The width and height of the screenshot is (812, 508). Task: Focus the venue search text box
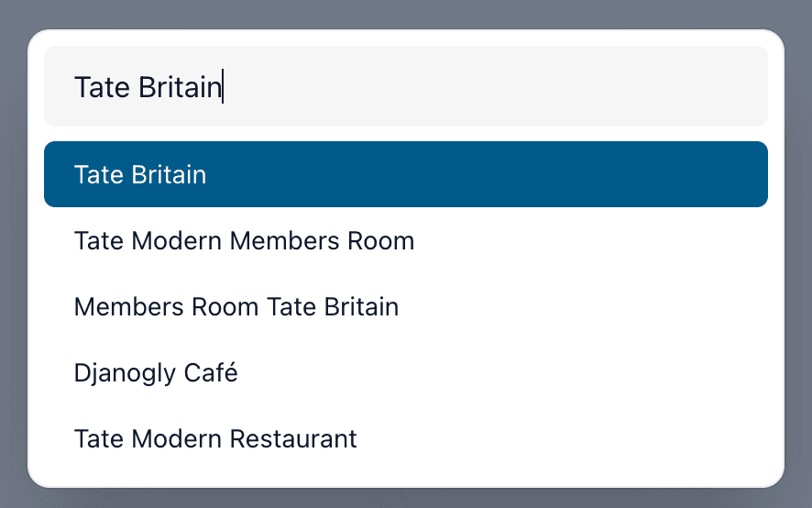(x=405, y=86)
